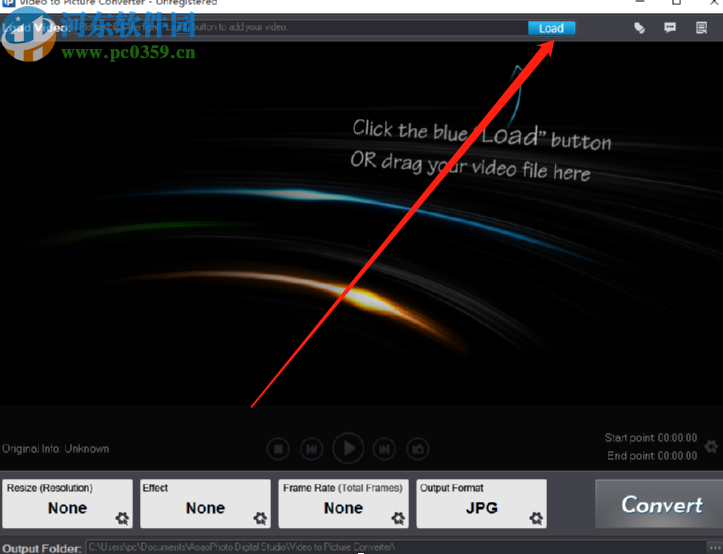The height and width of the screenshot is (554, 723).
Task: Select the Frame Rate (Total Frames) panel
Action: tap(344, 503)
